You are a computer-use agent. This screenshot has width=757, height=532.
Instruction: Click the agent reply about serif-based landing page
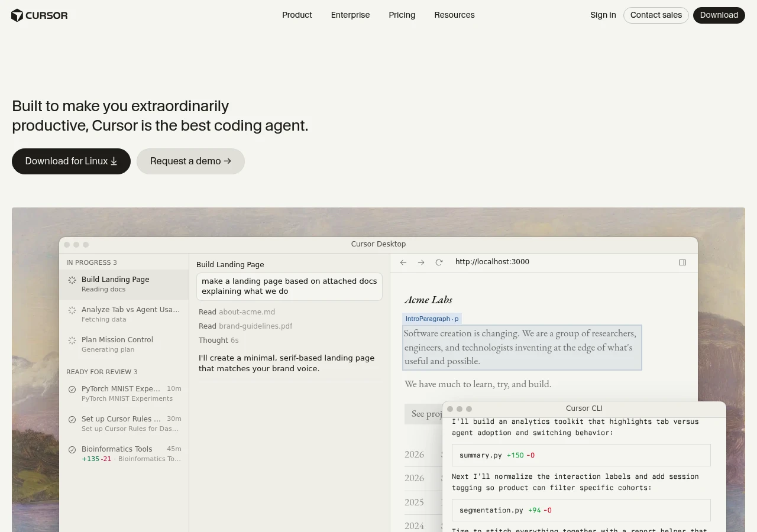pyautogui.click(x=286, y=364)
